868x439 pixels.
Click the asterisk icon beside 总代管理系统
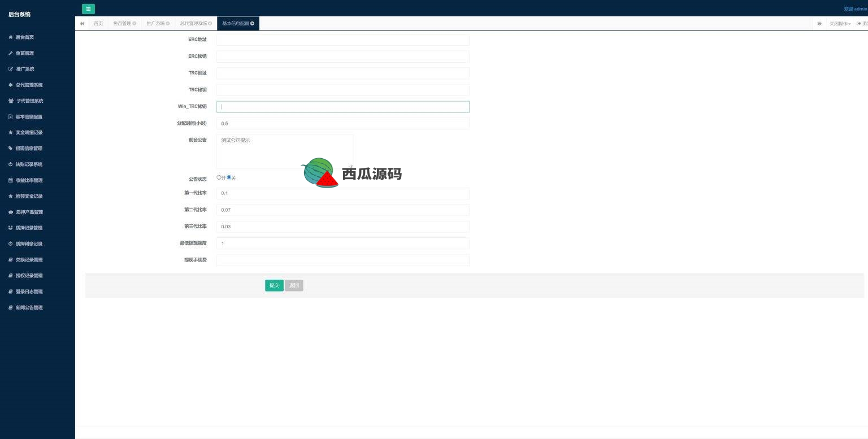coord(11,85)
